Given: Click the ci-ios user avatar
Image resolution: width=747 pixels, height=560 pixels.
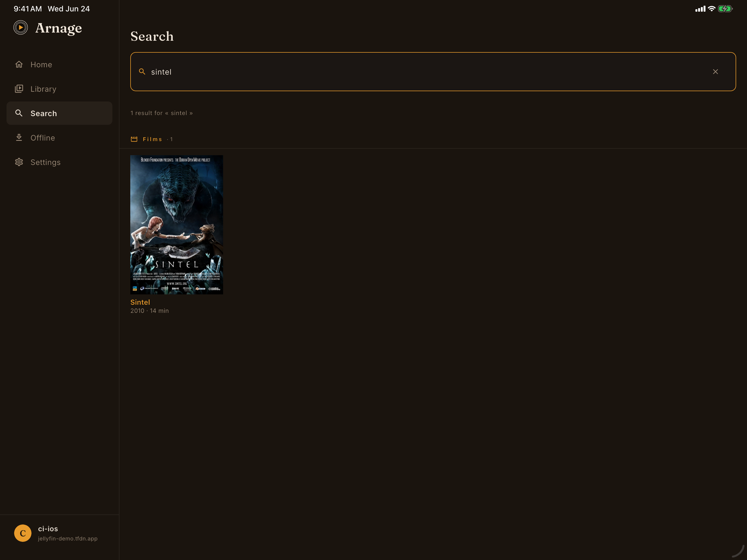Looking at the screenshot, I should 23,533.
